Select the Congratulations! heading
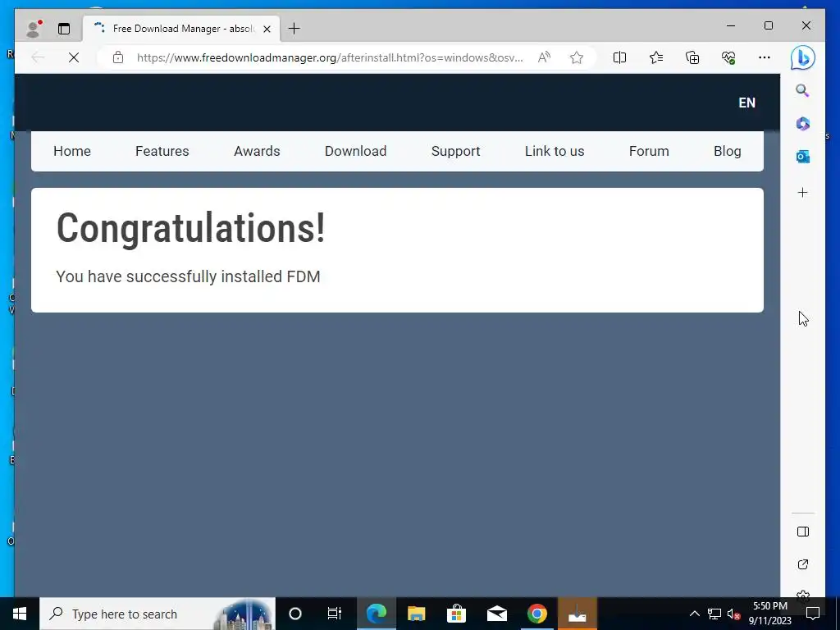Image resolution: width=840 pixels, height=630 pixels. tap(190, 228)
